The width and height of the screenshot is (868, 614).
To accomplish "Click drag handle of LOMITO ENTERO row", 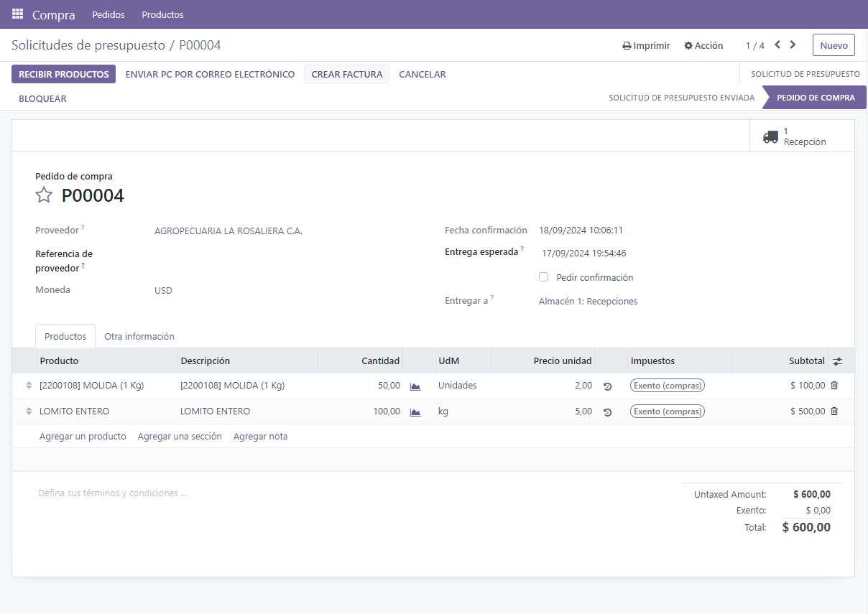I will (x=29, y=411).
